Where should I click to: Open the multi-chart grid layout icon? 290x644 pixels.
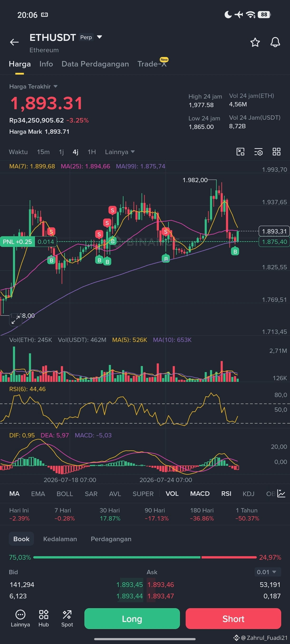[x=276, y=152]
